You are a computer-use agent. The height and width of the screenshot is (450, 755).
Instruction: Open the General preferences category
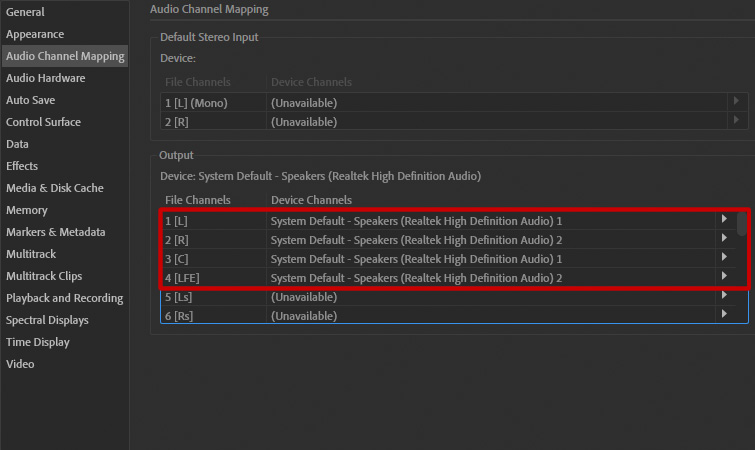click(x=25, y=12)
